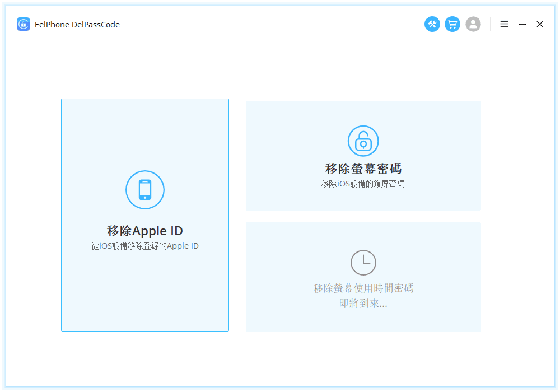Click the 即將到來... coming soon text
This screenshot has width=560, height=392.
point(363,304)
